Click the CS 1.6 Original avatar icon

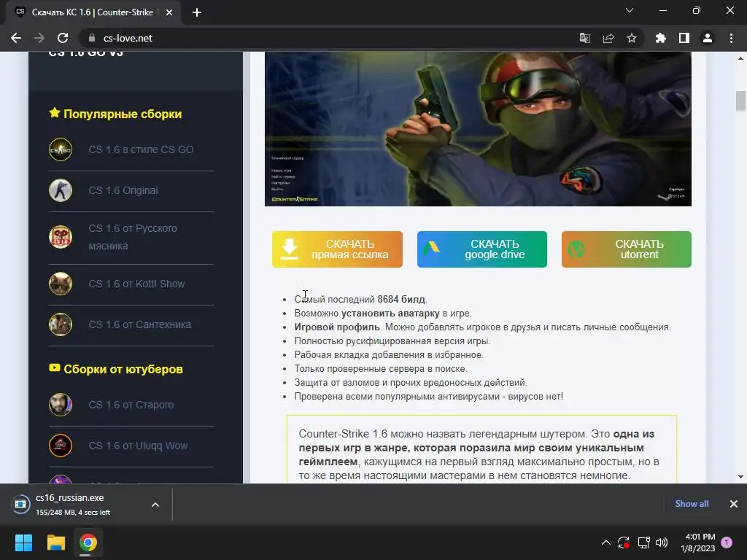point(61,190)
